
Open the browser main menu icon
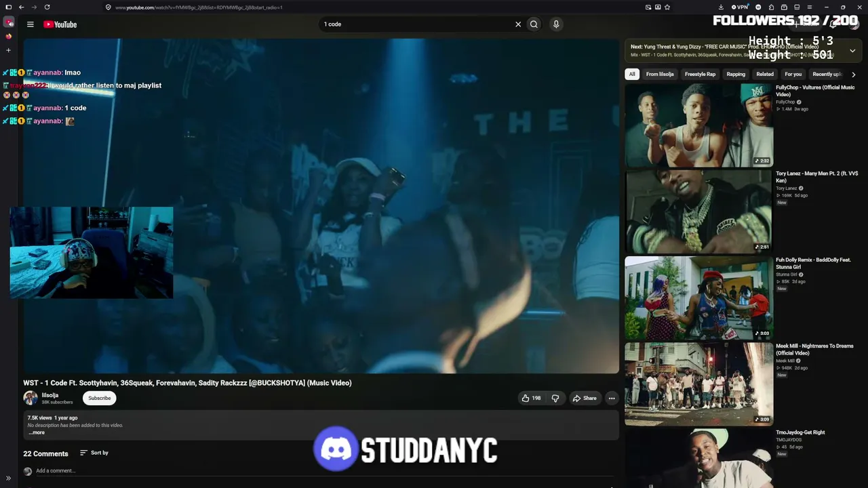pyautogui.click(x=810, y=7)
